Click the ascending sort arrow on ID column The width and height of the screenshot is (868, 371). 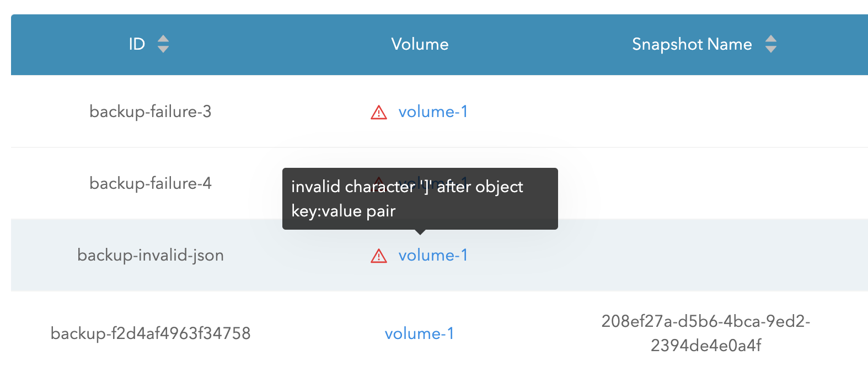(x=163, y=39)
